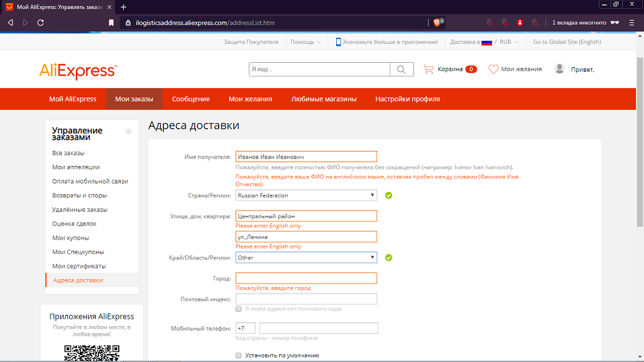Click the bookmark icon in toolbar
The image size is (644, 362).
[111, 23]
